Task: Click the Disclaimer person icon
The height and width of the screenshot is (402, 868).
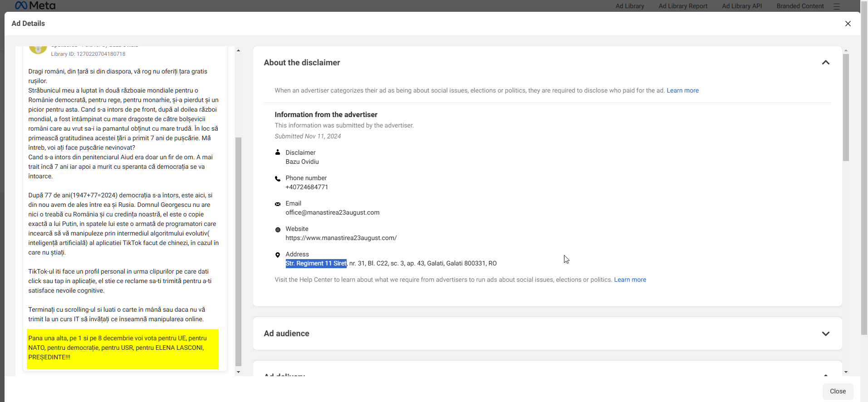Action: [x=278, y=153]
